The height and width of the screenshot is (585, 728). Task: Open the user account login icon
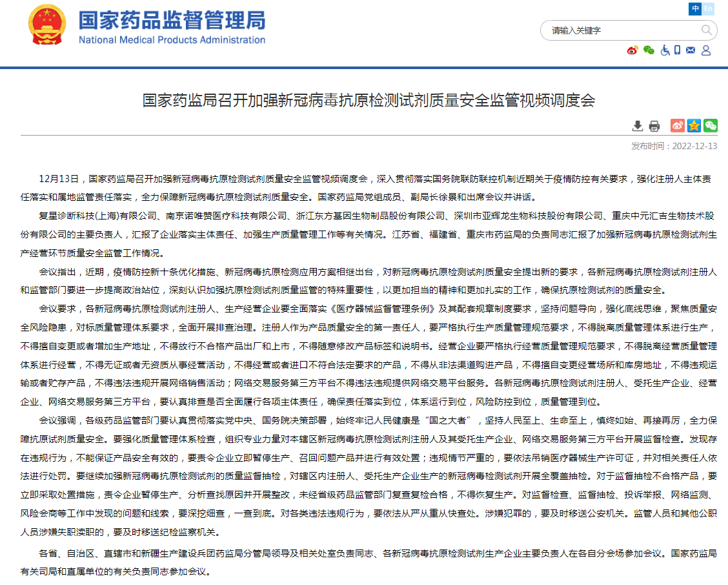tap(705, 50)
